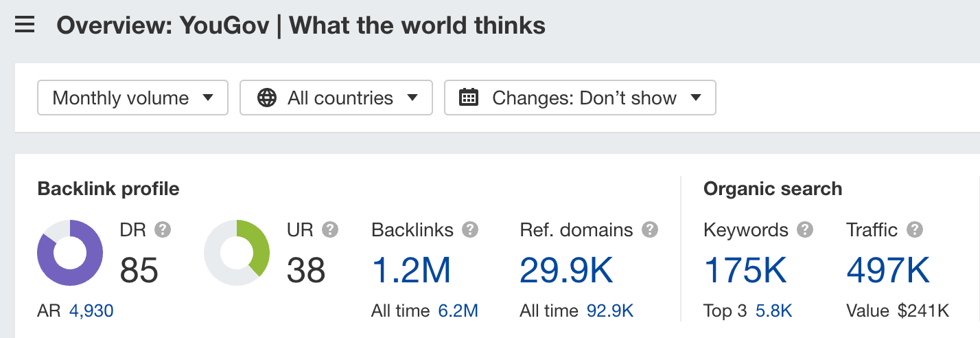The width and height of the screenshot is (980, 338).
Task: Click the help icon next to DR
Action: [163, 229]
